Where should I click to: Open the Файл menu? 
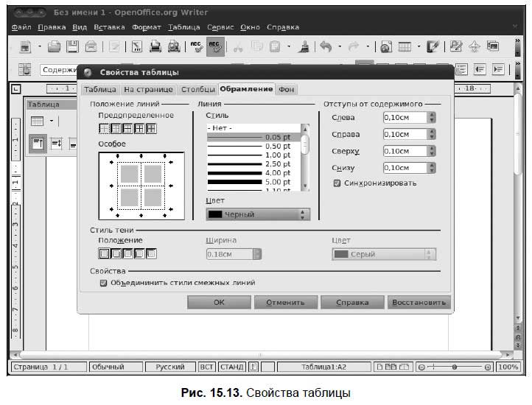coord(21,27)
